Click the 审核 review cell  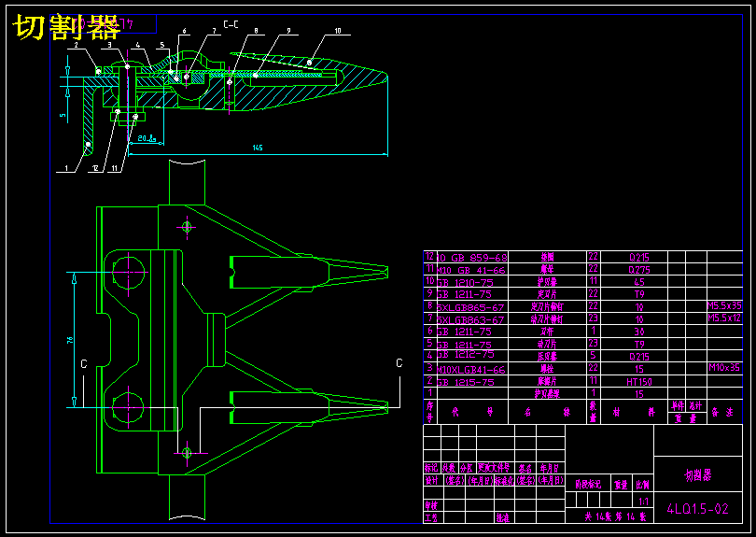(x=431, y=505)
